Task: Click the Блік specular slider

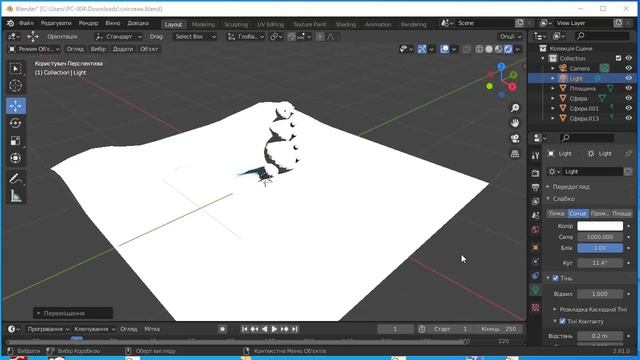Action: coord(600,248)
